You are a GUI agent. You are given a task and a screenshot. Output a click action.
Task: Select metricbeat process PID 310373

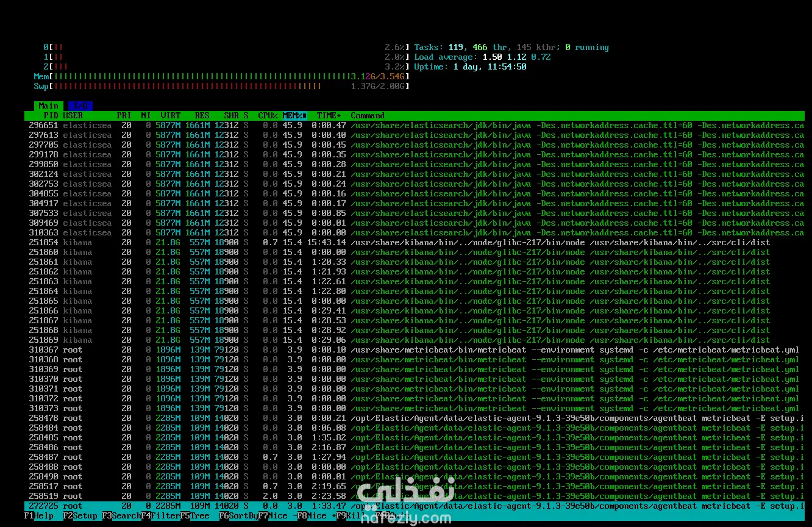[x=415, y=408]
